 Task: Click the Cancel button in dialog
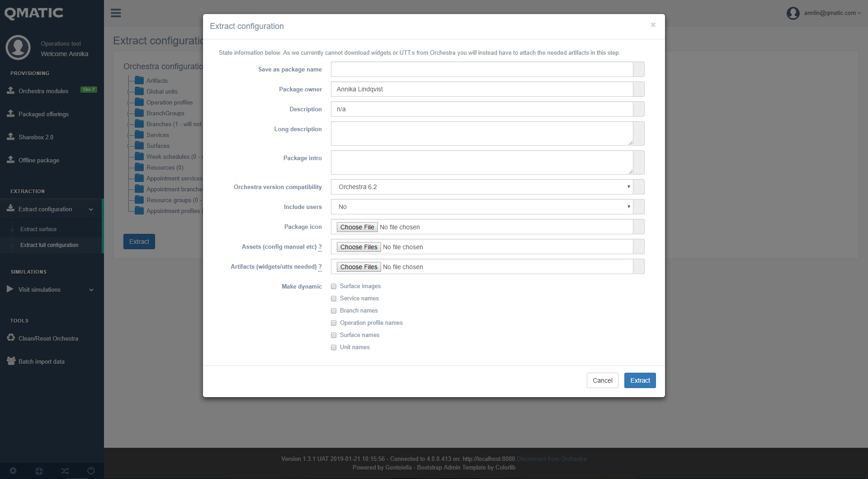602,380
